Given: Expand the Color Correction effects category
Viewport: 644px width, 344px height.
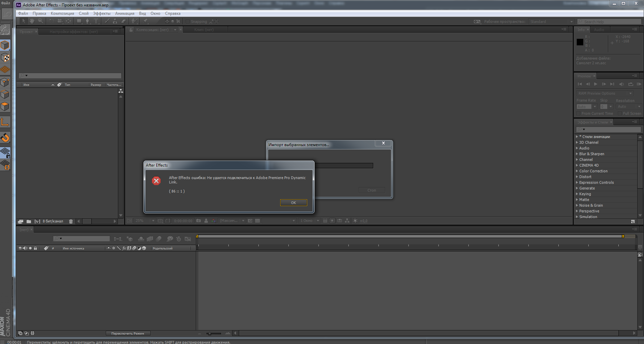Looking at the screenshot, I should tap(577, 171).
